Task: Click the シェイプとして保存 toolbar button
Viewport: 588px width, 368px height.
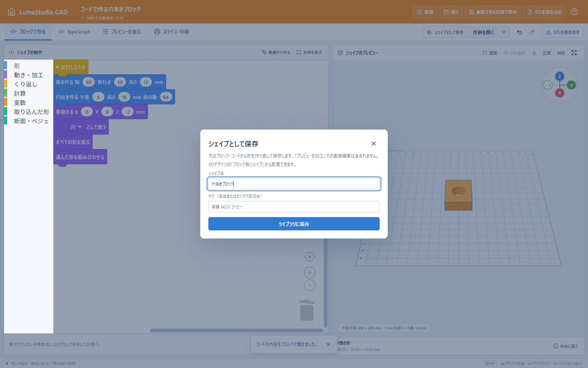Action: tap(445, 32)
